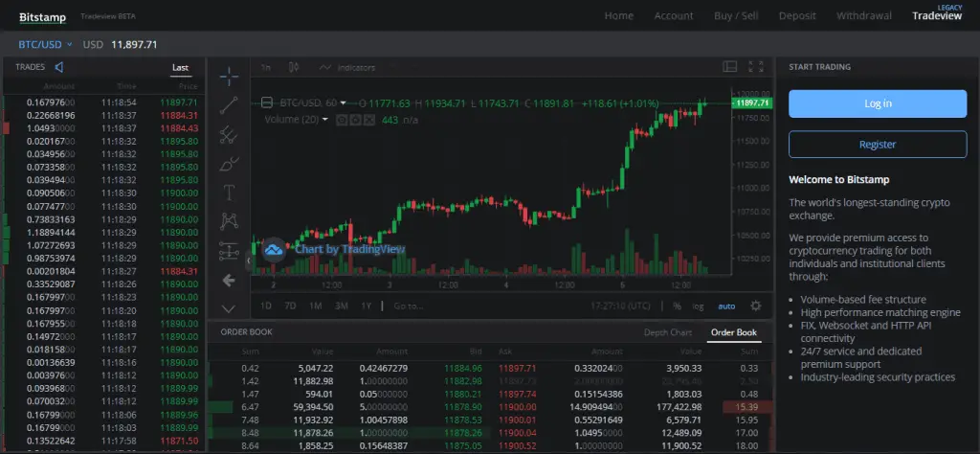The width and height of the screenshot is (980, 454).
Task: Open the Buy / Sell page
Action: click(x=736, y=15)
